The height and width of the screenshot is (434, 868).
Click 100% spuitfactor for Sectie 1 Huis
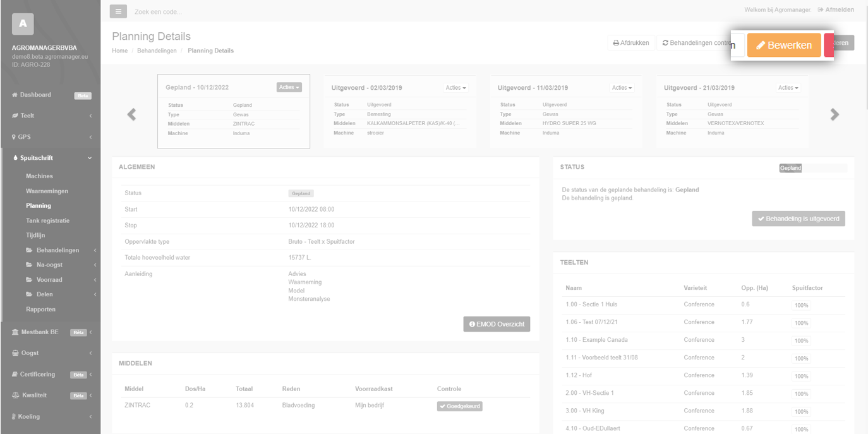(x=801, y=305)
